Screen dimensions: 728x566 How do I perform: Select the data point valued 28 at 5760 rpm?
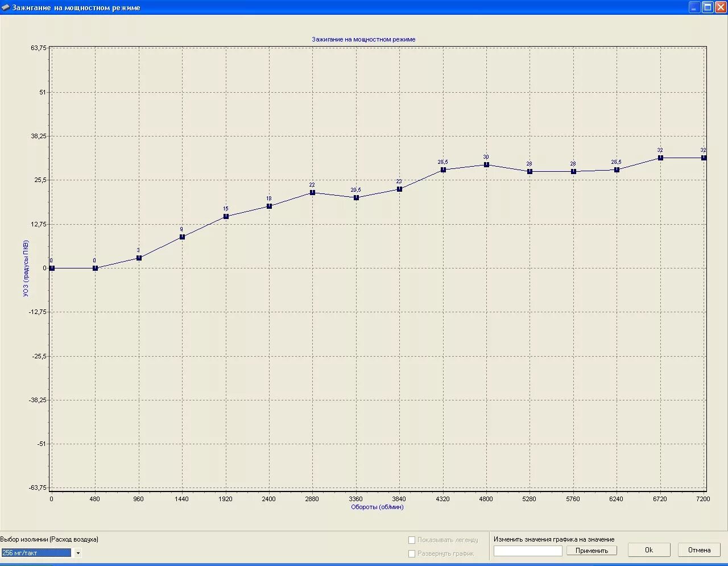[x=573, y=171]
